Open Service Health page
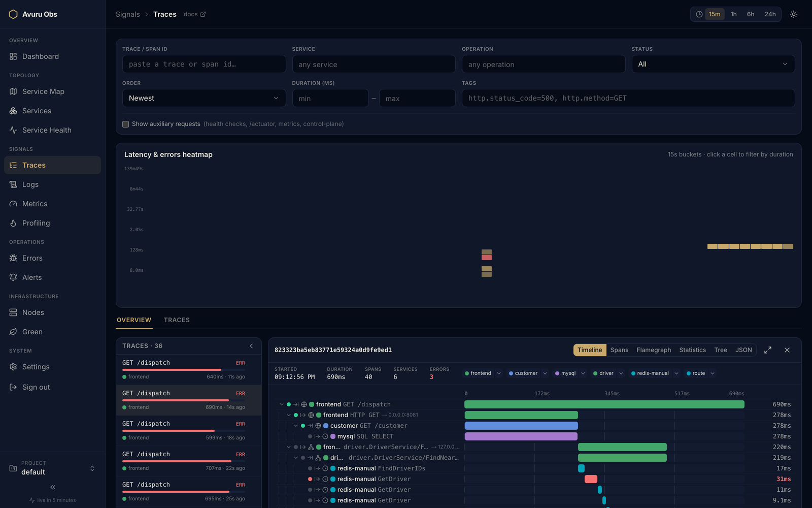 coord(52,130)
